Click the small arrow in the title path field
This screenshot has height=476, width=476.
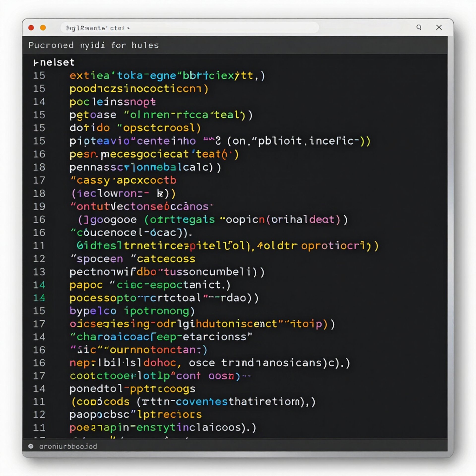[128, 28]
